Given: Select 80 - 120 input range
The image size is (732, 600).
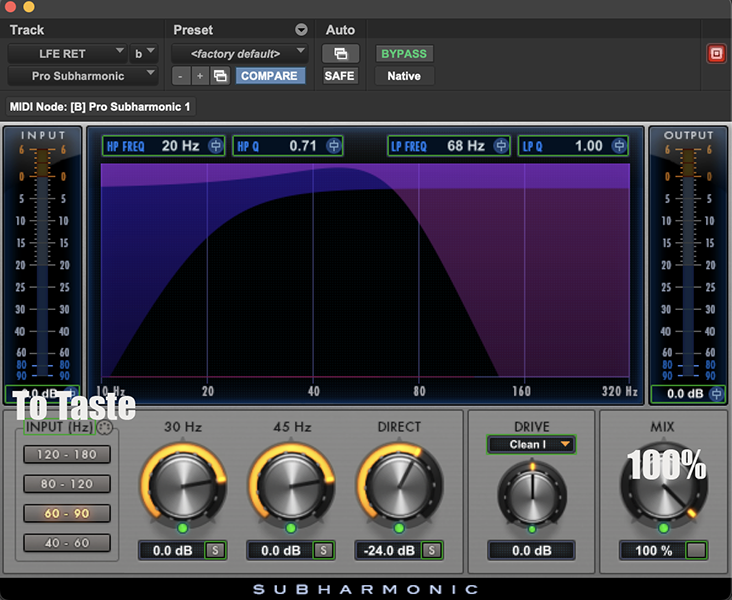Looking at the screenshot, I should pyautogui.click(x=67, y=484).
